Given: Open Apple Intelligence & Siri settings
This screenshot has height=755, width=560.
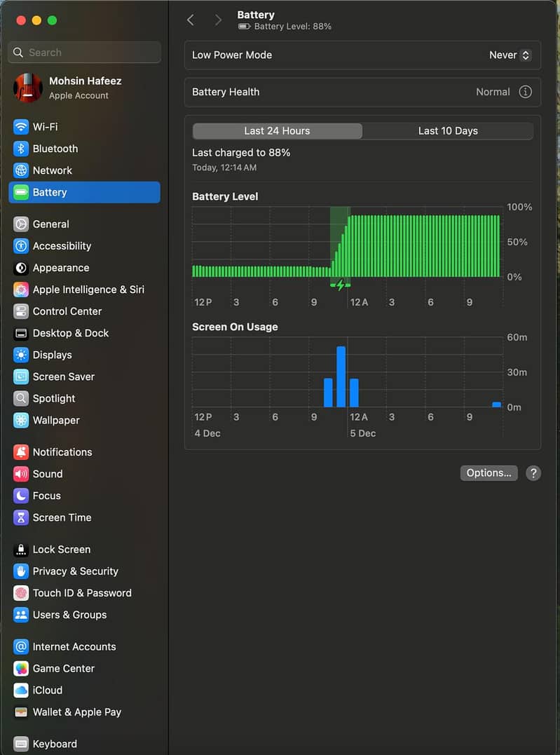Looking at the screenshot, I should (x=88, y=290).
